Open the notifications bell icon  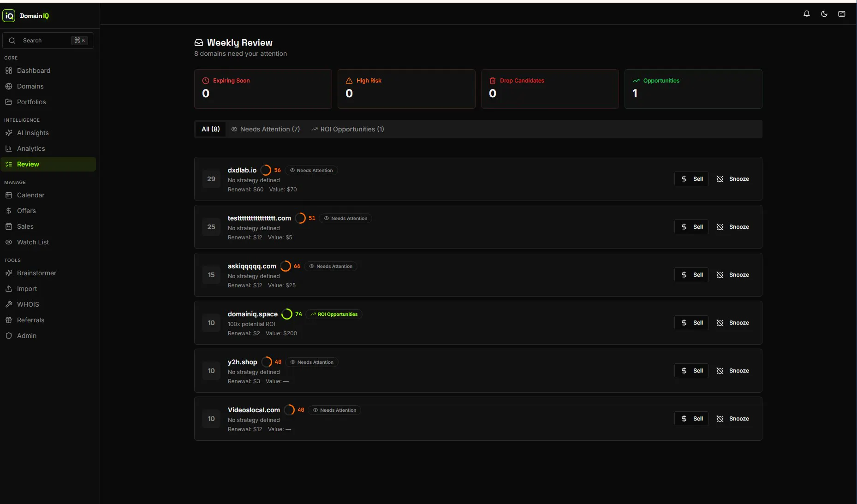[807, 14]
